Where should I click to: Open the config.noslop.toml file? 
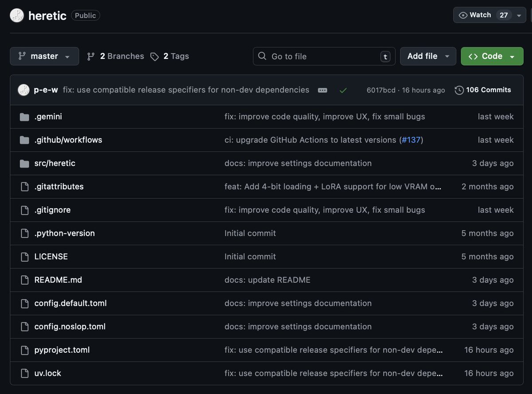pyautogui.click(x=70, y=327)
